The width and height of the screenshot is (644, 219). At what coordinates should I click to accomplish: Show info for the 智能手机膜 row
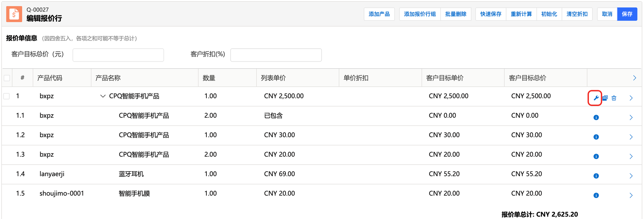pyautogui.click(x=596, y=195)
